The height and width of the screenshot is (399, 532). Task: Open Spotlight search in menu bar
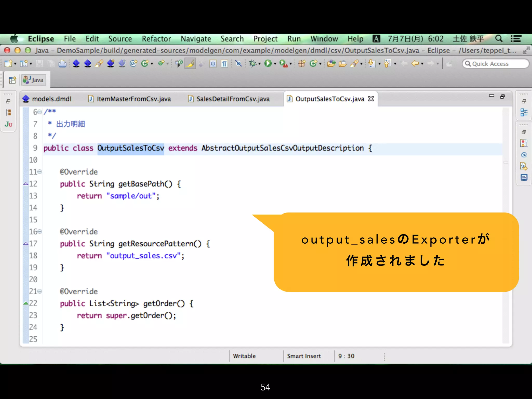(498, 39)
